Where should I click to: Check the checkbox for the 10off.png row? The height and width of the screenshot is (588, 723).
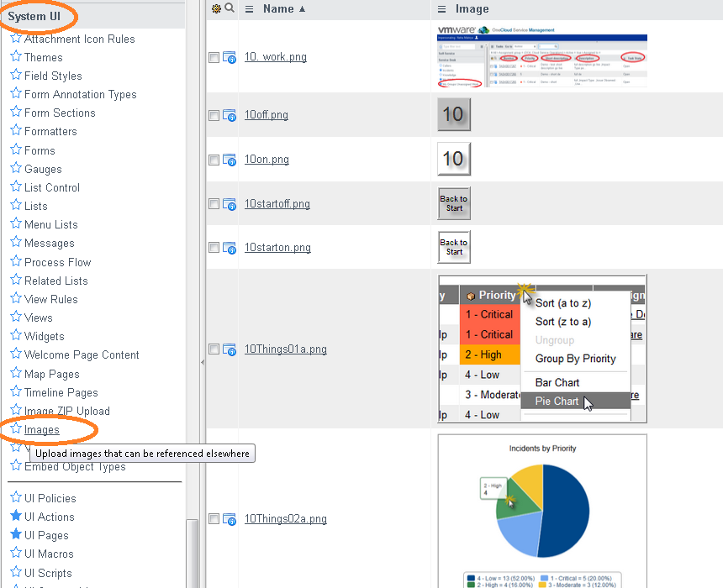tap(214, 115)
